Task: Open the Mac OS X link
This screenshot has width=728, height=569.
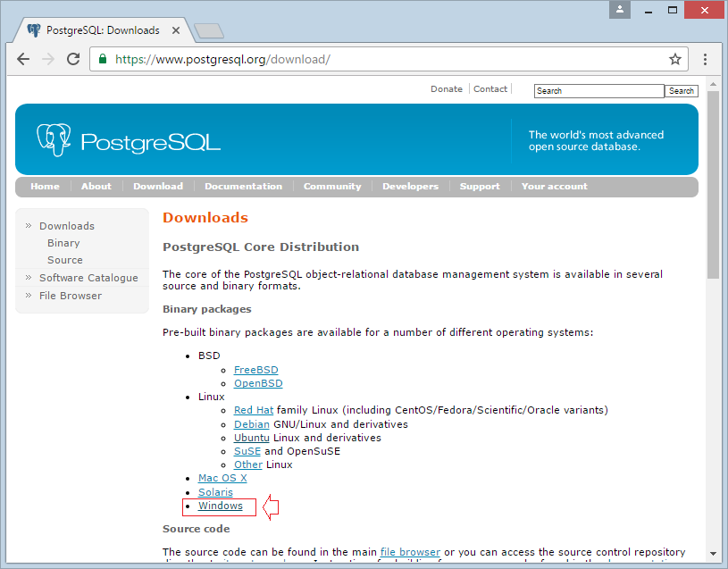Action: click(x=222, y=478)
